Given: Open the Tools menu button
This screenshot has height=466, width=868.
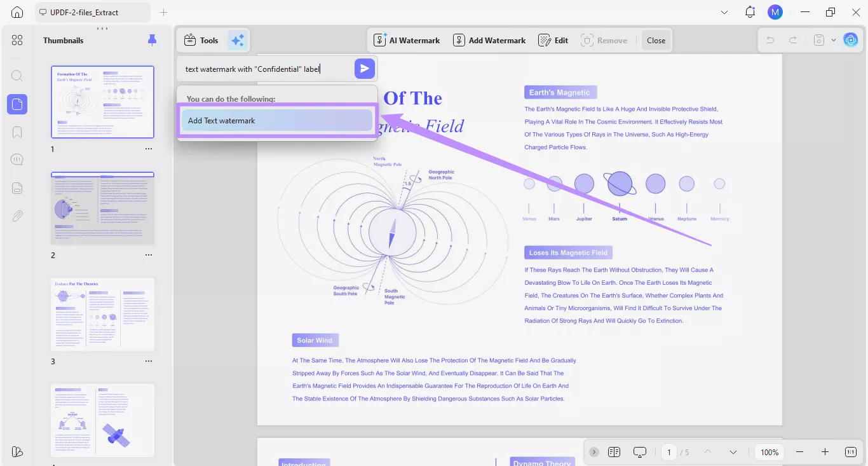Looking at the screenshot, I should pos(201,40).
